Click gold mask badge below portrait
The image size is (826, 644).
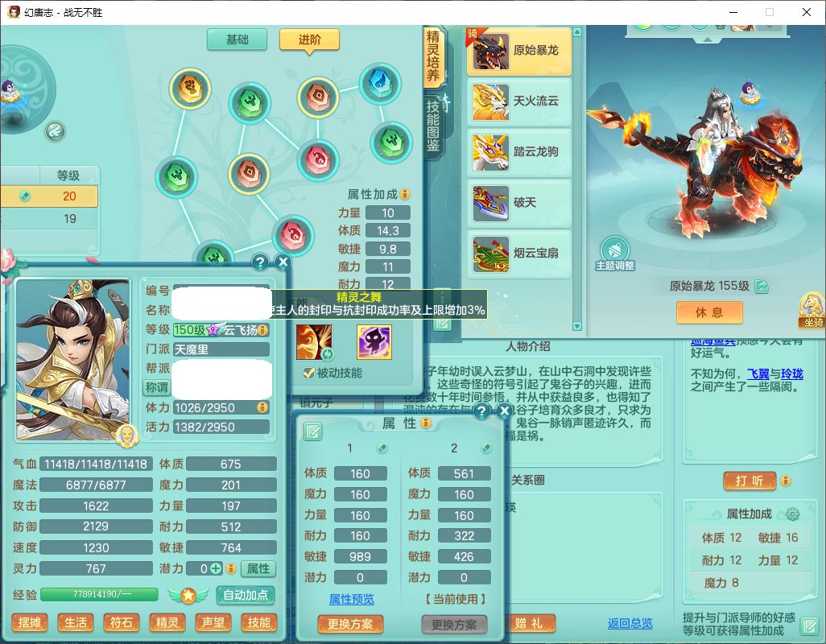(x=126, y=436)
